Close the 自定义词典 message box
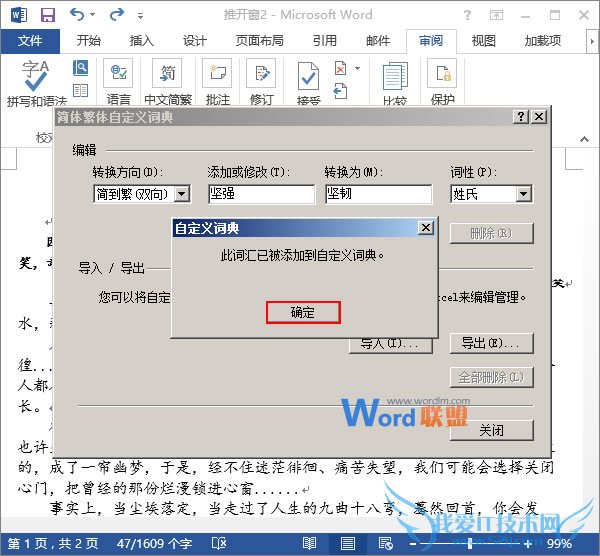This screenshot has height=556, width=600. tap(426, 228)
